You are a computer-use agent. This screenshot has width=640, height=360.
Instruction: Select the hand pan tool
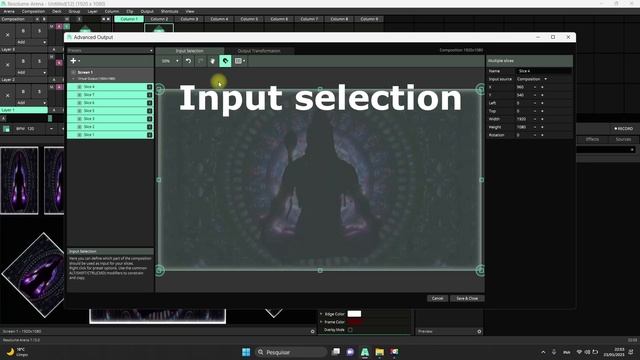[213, 61]
